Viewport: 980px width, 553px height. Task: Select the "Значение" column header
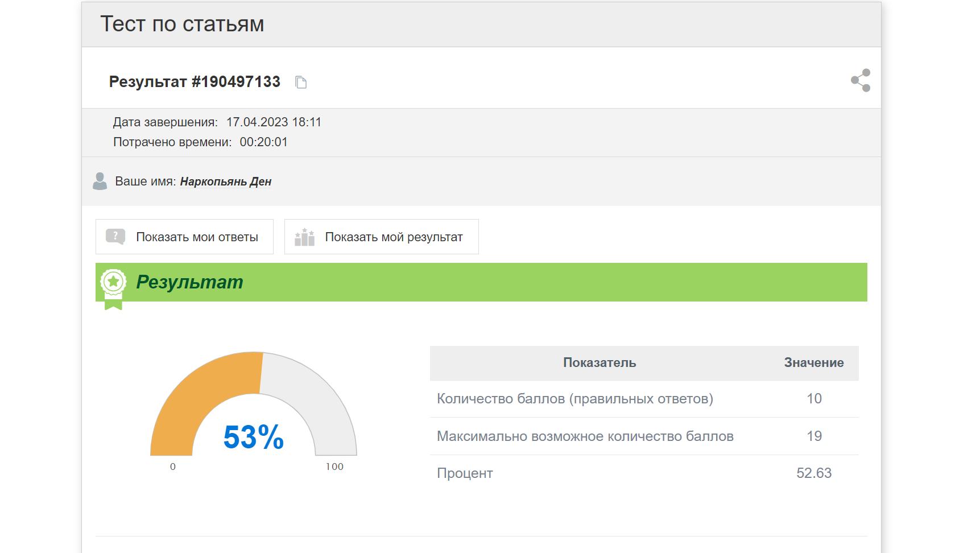click(x=813, y=363)
